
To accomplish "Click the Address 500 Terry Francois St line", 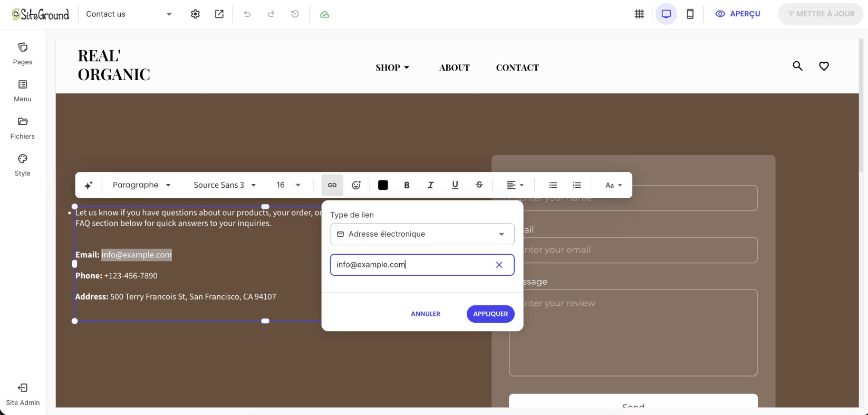I will pyautogui.click(x=176, y=297).
